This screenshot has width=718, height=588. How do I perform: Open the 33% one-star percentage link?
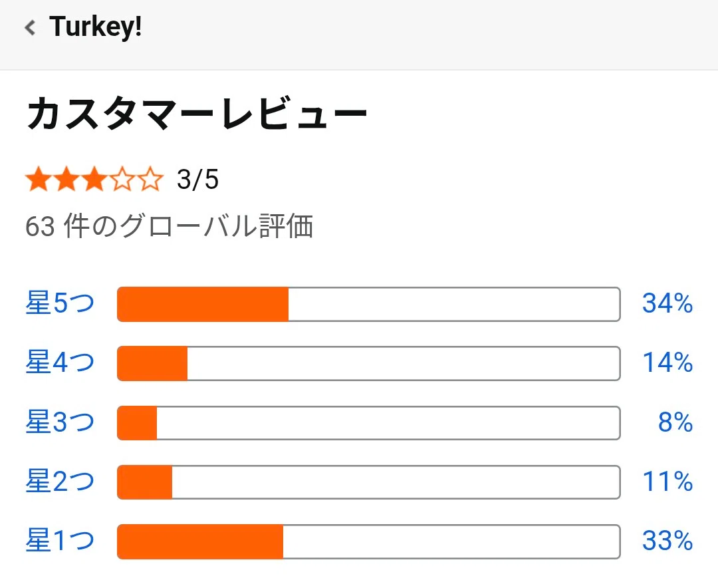click(667, 541)
